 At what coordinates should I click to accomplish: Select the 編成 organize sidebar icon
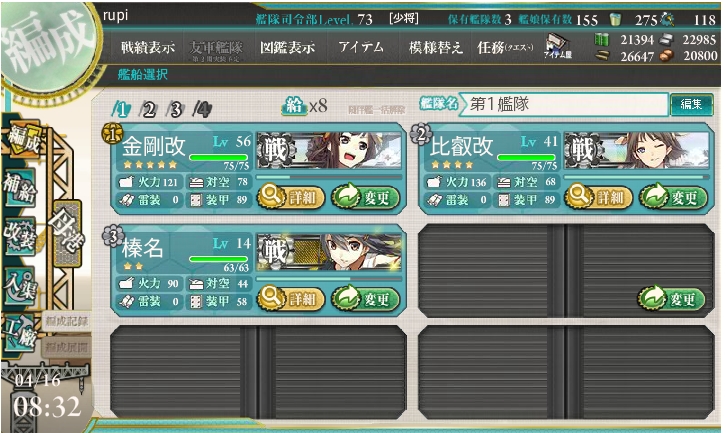pyautogui.click(x=23, y=140)
